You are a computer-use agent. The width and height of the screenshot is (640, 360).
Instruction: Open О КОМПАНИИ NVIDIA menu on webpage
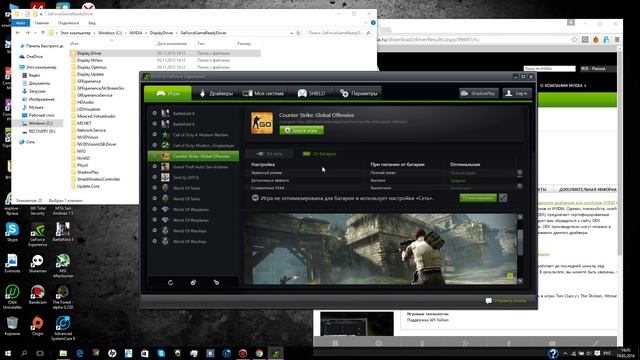[563, 86]
